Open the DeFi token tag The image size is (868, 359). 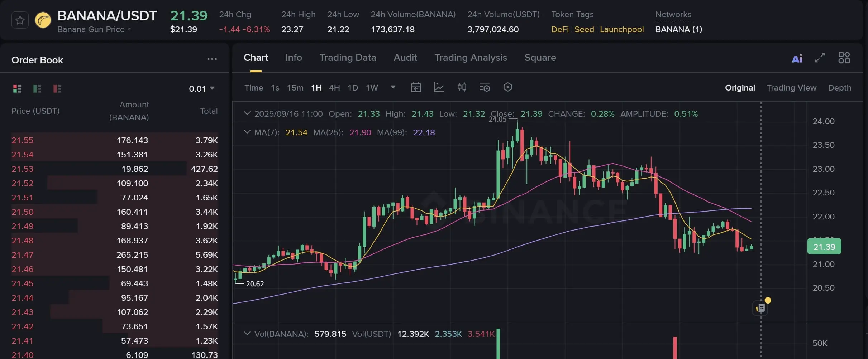click(560, 29)
